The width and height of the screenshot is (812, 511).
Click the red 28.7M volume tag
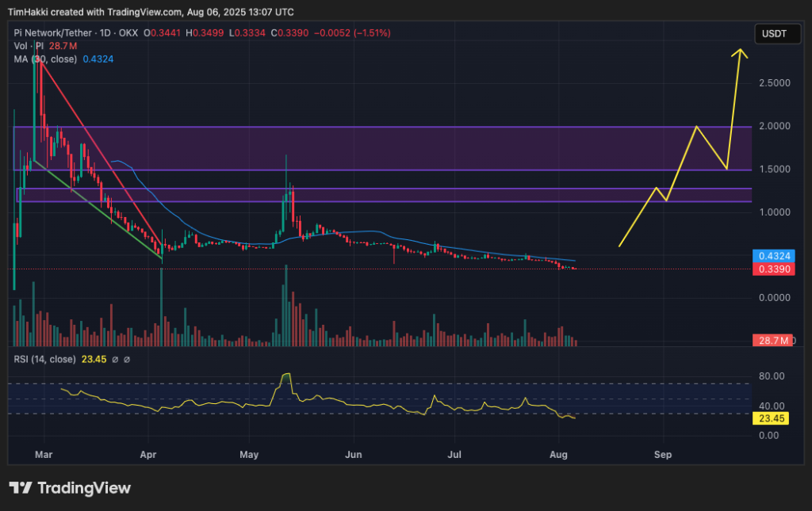[x=772, y=341]
